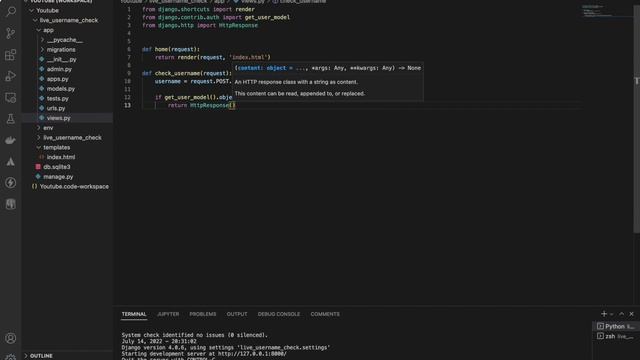Open the Source Control view
Screen dimensions: 640x360
(11, 33)
